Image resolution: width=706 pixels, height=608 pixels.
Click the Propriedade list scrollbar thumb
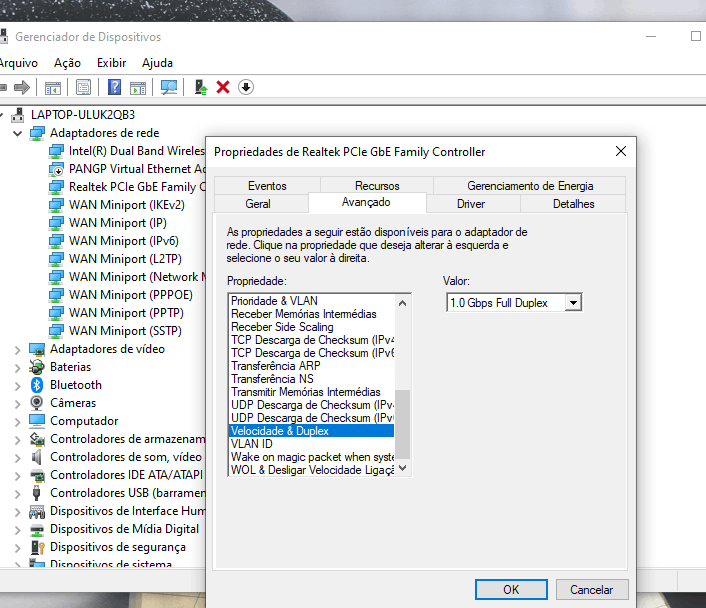402,424
